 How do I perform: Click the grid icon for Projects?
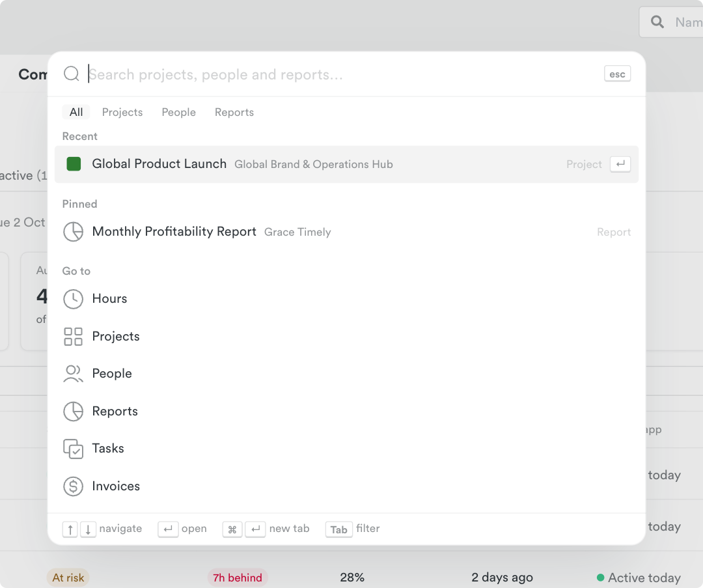[x=73, y=337]
